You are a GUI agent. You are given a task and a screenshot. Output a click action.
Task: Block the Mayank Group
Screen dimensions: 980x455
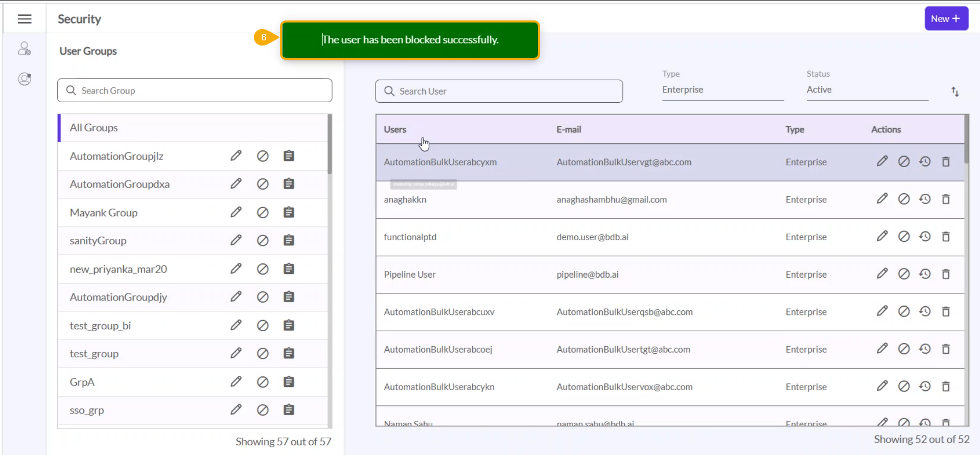pyautogui.click(x=263, y=213)
